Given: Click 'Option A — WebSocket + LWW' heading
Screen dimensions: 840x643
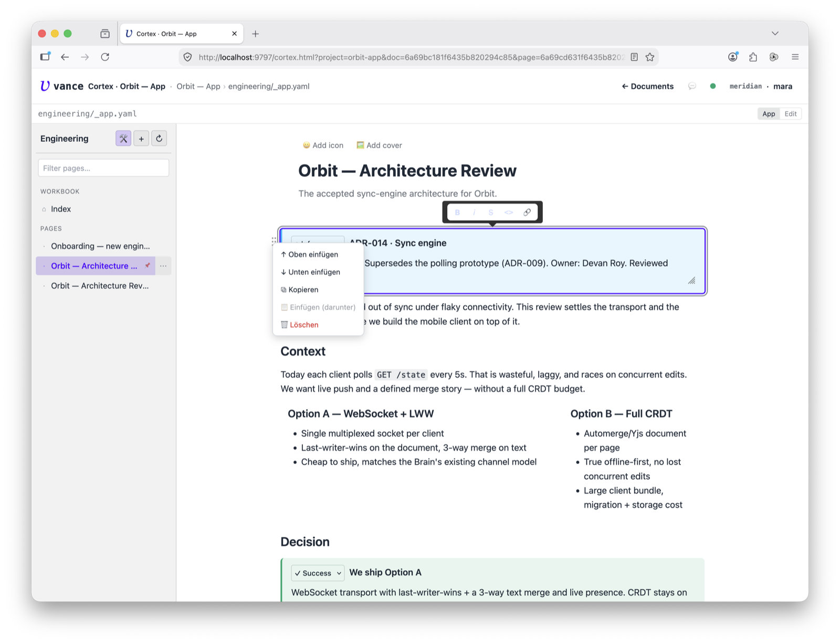Looking at the screenshot, I should 361,414.
